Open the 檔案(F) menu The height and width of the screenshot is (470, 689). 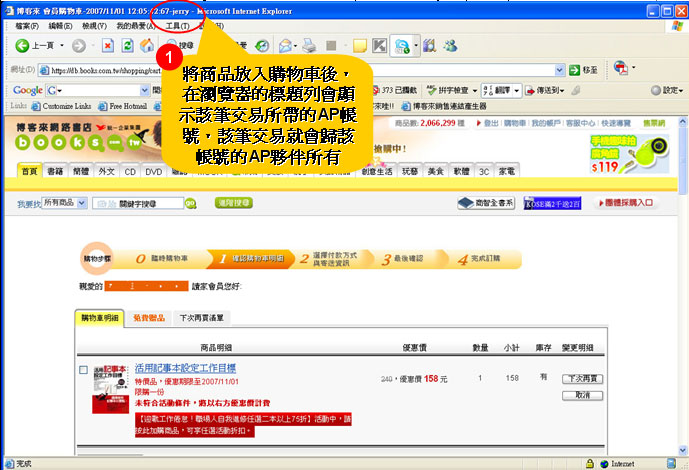click(27, 26)
